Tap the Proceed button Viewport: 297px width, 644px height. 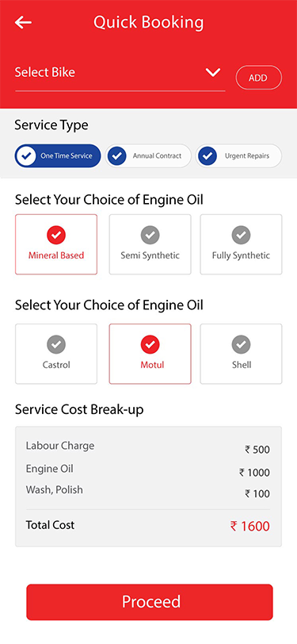pos(150,602)
